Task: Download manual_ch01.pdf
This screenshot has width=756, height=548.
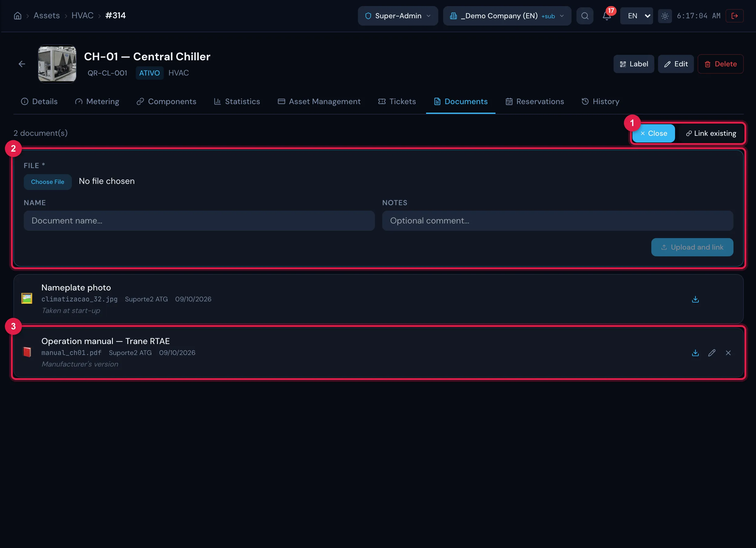Action: coord(695,353)
